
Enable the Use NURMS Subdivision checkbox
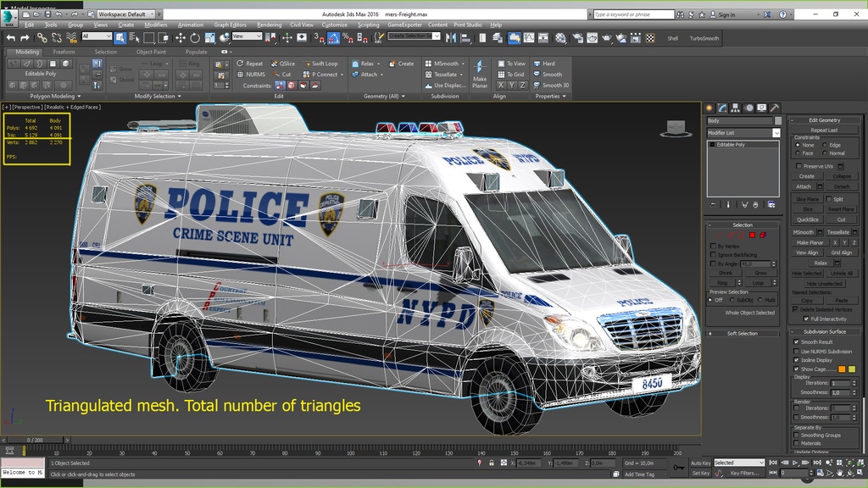(796, 352)
